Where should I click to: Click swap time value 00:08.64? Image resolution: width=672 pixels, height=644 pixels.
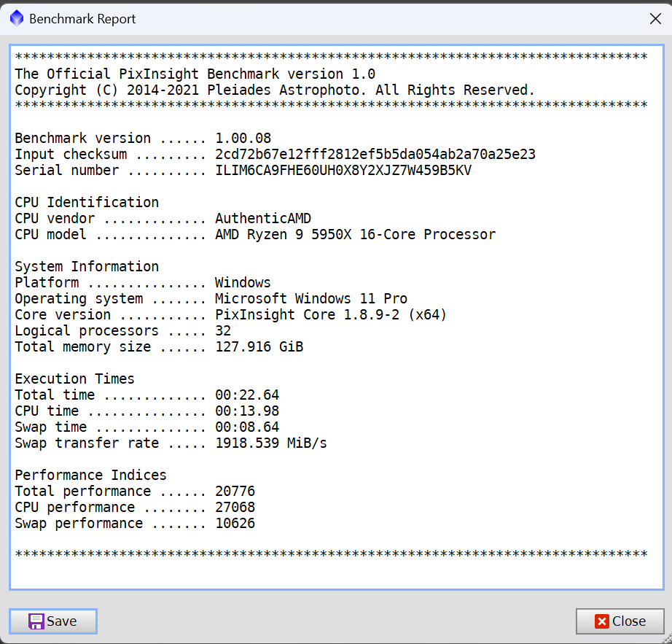247,427
